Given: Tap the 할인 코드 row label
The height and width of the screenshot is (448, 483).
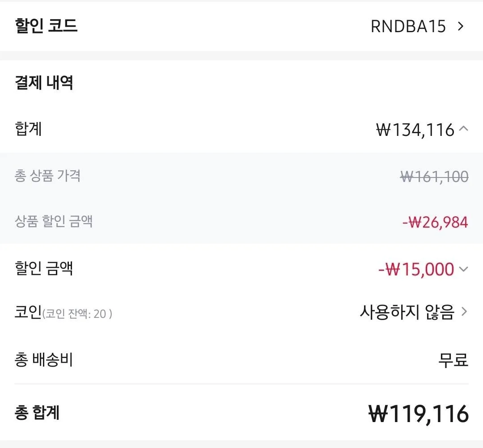Looking at the screenshot, I should coord(46,26).
